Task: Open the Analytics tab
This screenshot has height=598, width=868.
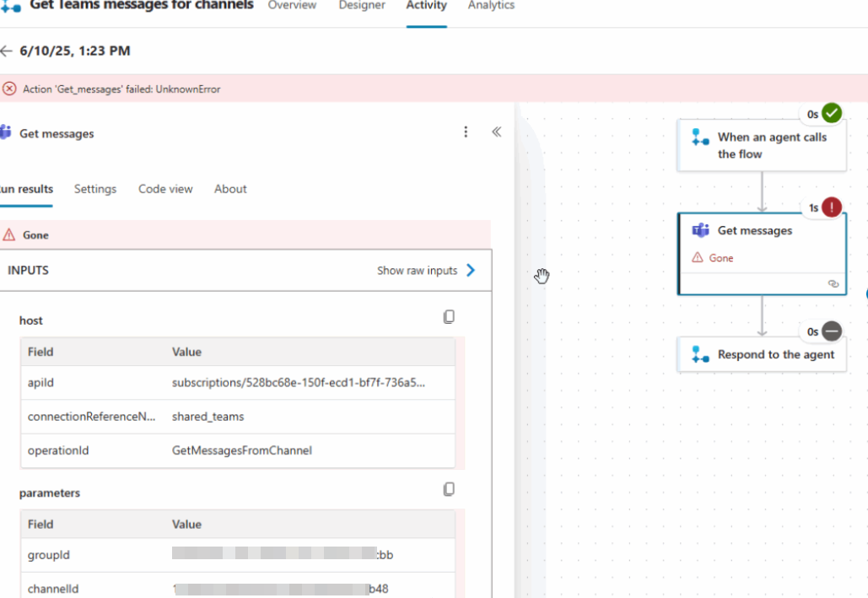Action: pos(491,6)
